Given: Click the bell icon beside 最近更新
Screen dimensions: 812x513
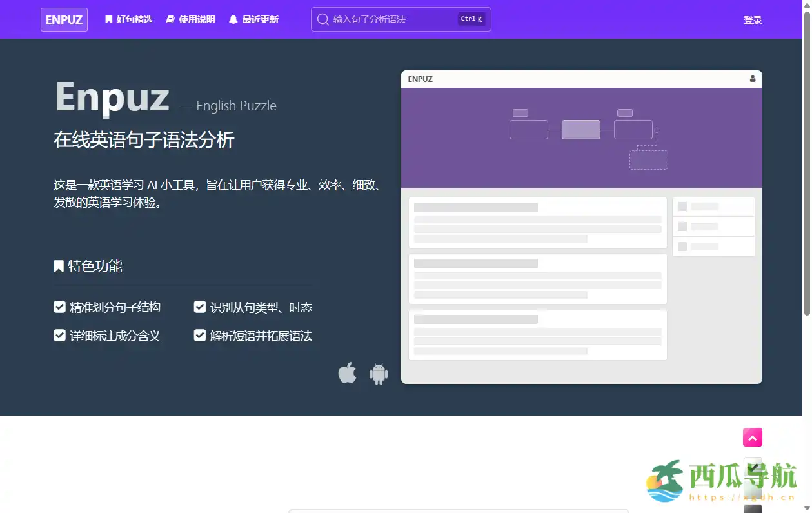Looking at the screenshot, I should click(232, 19).
